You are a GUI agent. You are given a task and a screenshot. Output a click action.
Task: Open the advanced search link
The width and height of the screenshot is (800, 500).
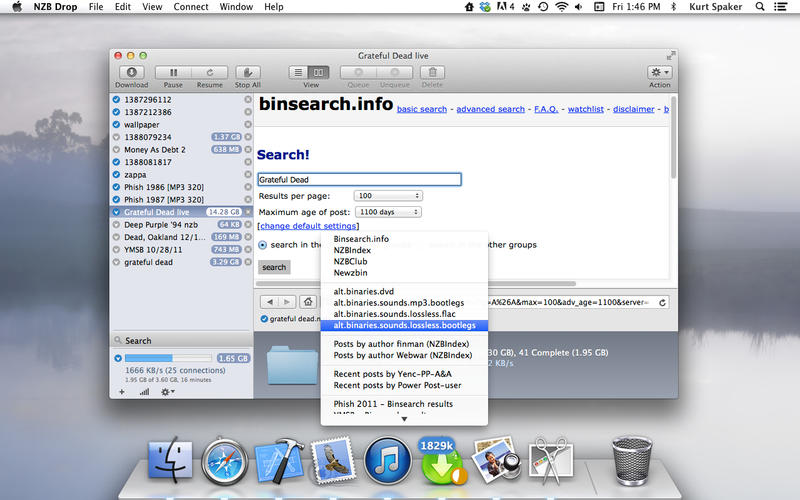[x=490, y=109]
